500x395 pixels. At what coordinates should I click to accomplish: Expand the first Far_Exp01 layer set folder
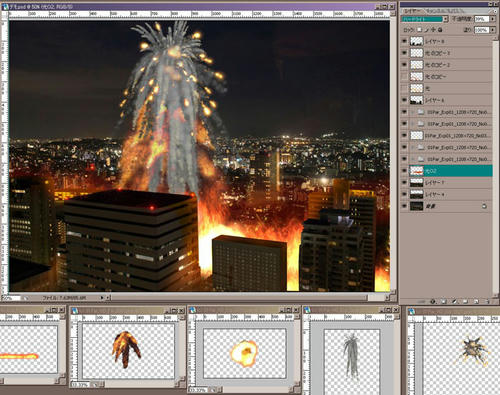[412, 112]
